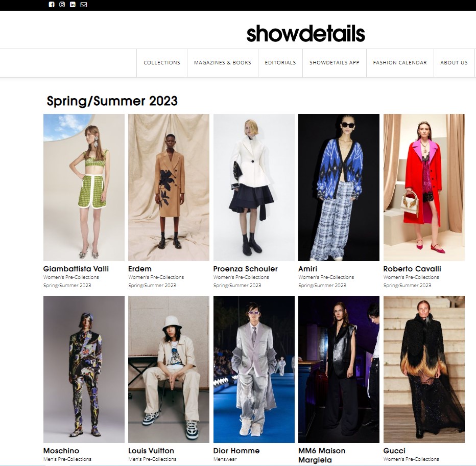This screenshot has height=466, width=476.
Task: Click the email envelope icon
Action: (x=83, y=5)
